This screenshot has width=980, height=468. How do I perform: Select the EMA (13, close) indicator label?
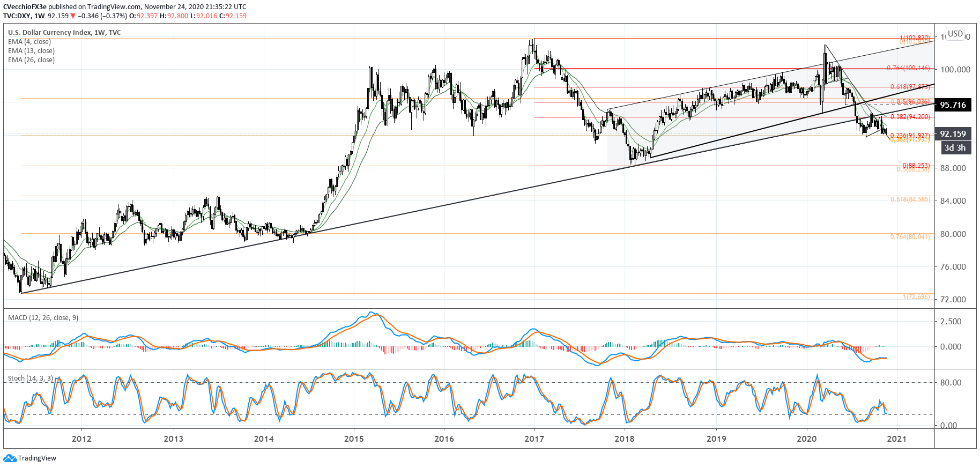pos(31,51)
